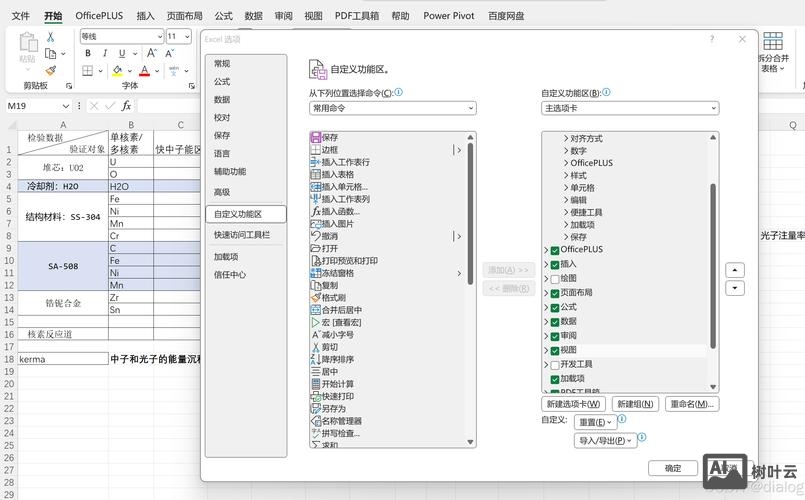Uncheck the 插入 tab checkbox
The width and height of the screenshot is (805, 500).
555,265
